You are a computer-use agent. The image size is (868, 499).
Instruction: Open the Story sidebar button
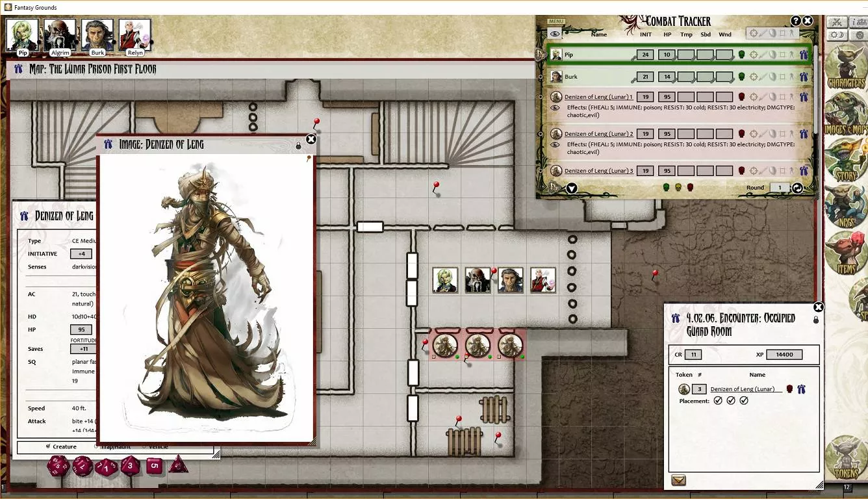point(845,159)
